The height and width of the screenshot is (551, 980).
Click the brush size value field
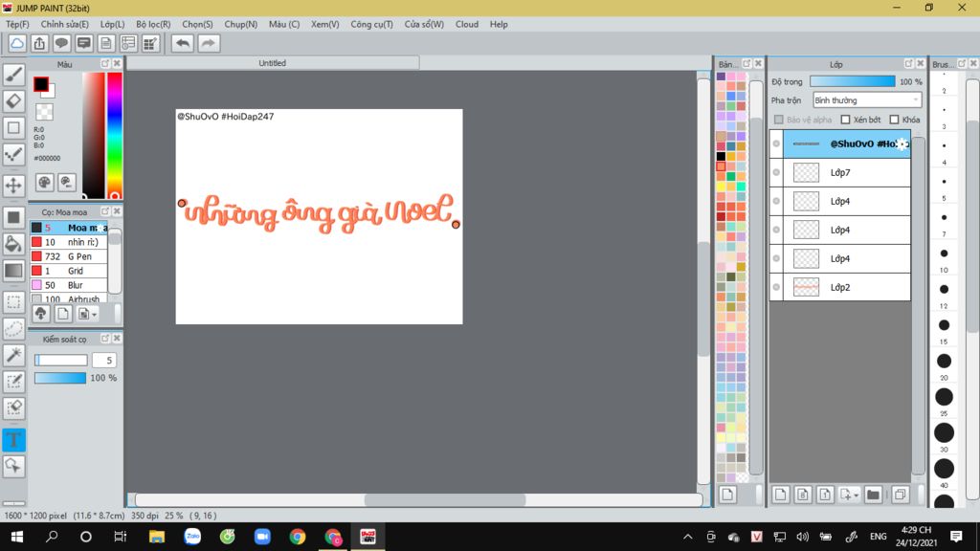[104, 360]
